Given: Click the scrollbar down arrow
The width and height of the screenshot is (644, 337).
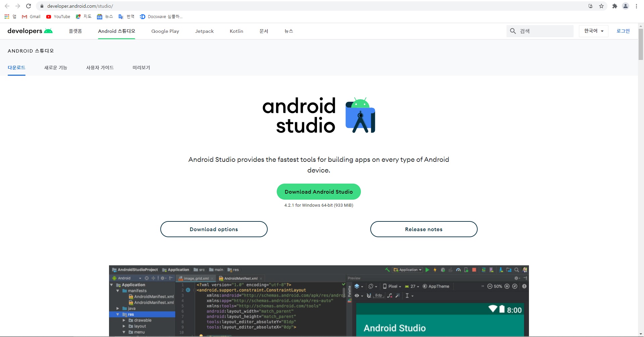Looking at the screenshot, I should (x=641, y=334).
